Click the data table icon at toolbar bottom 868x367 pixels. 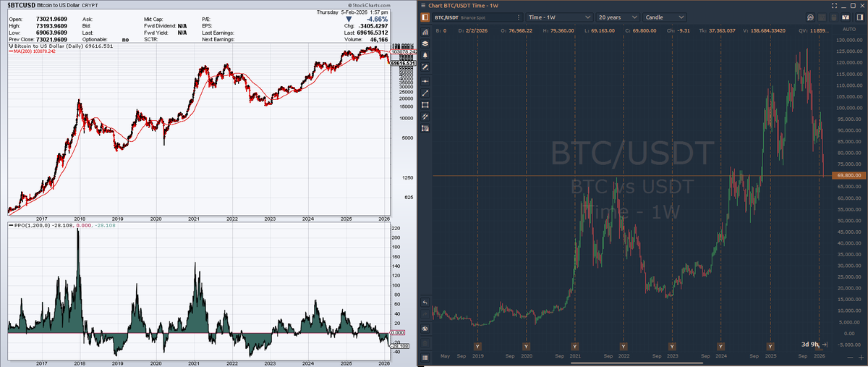tap(425, 357)
